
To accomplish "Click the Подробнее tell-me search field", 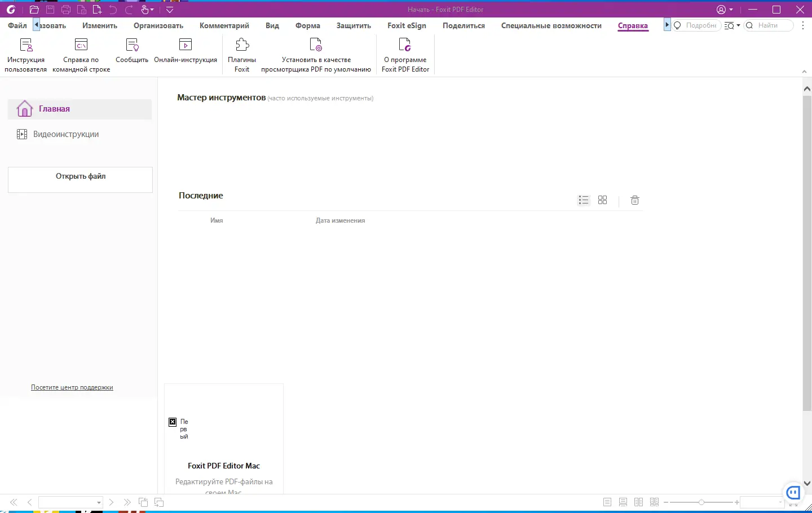I will coord(697,25).
